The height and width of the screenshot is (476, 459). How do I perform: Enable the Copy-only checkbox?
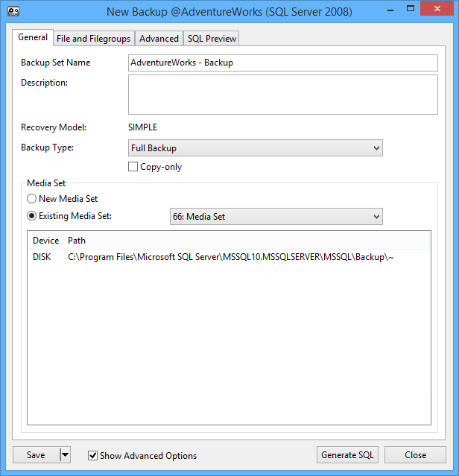tap(133, 167)
